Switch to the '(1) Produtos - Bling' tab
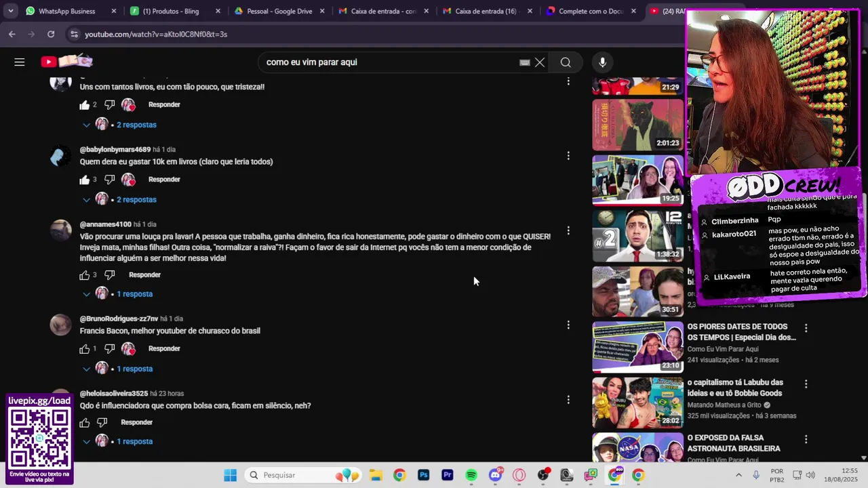The height and width of the screenshot is (488, 868). 174,11
